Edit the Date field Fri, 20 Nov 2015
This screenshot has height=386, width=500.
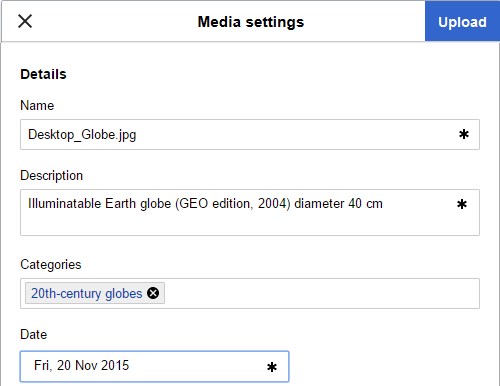pyautogui.click(x=154, y=366)
